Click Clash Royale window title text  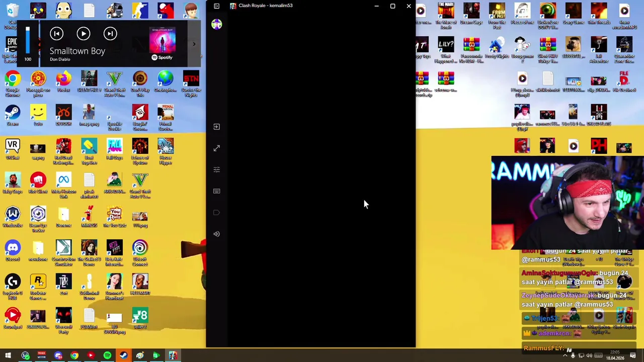point(265,6)
